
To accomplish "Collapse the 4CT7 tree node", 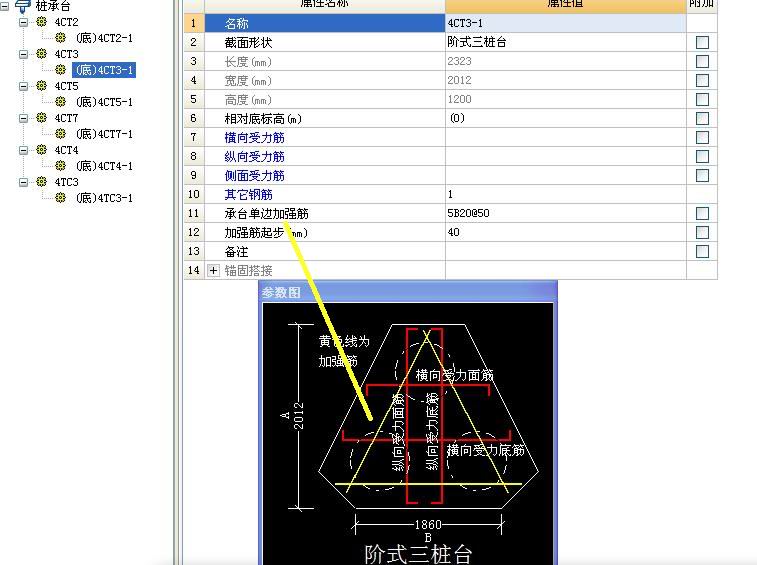I will point(23,118).
